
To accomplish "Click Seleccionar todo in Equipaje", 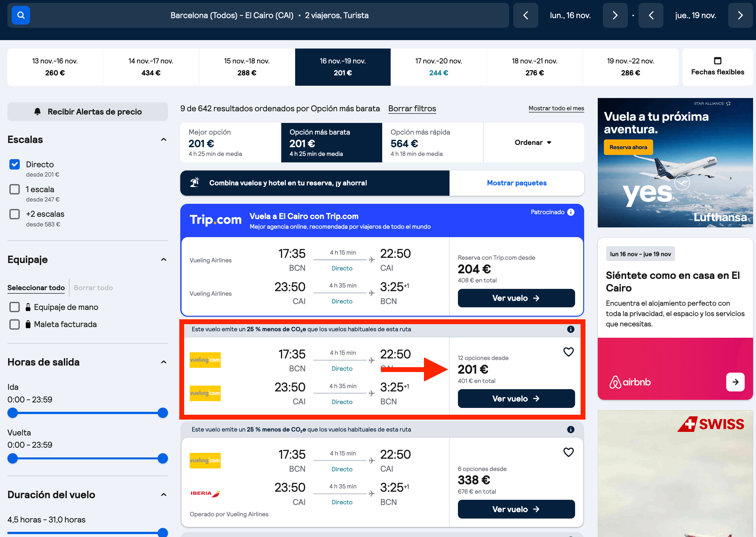I will [x=36, y=288].
